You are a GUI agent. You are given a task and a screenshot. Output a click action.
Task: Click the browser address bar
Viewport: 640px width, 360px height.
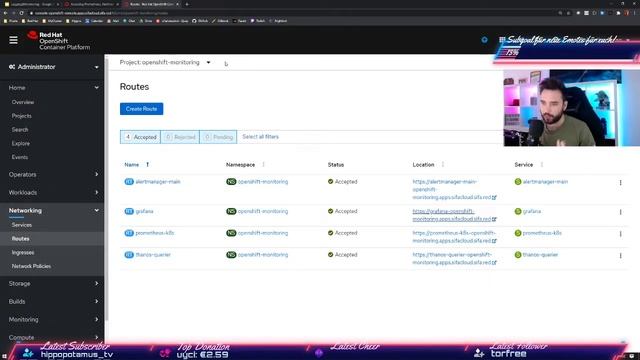point(286,13)
